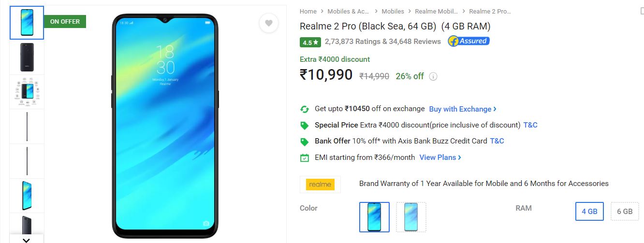Image resolution: width=644 pixels, height=243 pixels.
Task: Select the 4 GB RAM option
Action: 589,211
